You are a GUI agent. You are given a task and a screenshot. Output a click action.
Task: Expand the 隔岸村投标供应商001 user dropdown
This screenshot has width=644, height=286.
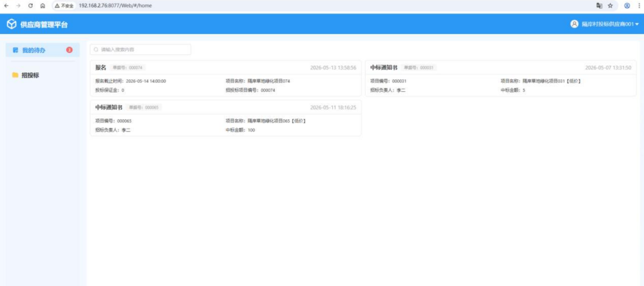pyautogui.click(x=611, y=24)
